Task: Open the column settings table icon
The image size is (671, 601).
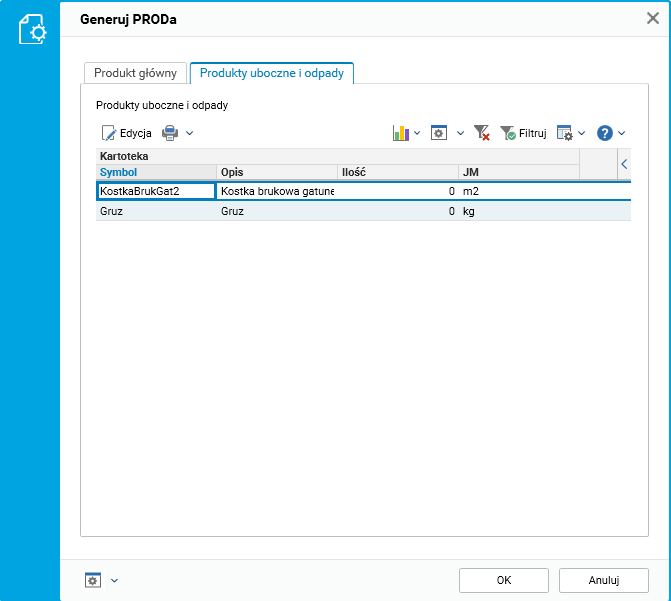Action: [564, 133]
